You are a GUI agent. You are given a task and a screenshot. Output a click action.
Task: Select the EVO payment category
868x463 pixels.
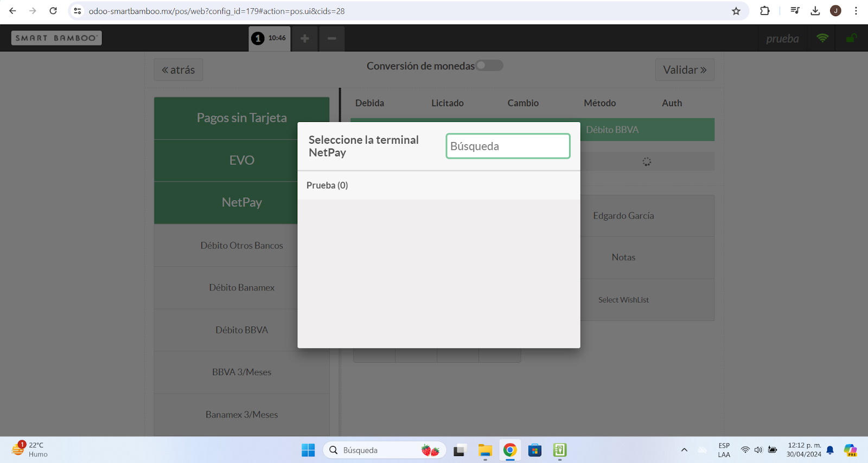click(x=242, y=160)
